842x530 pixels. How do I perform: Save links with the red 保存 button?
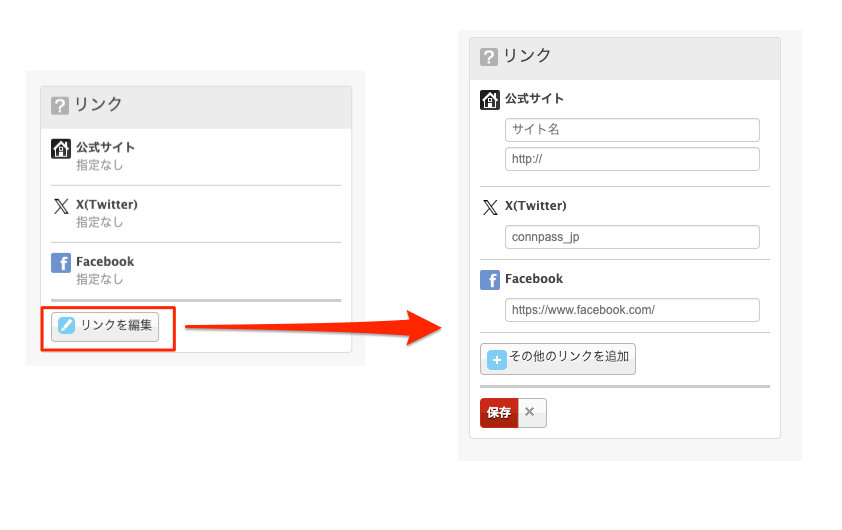(x=498, y=413)
